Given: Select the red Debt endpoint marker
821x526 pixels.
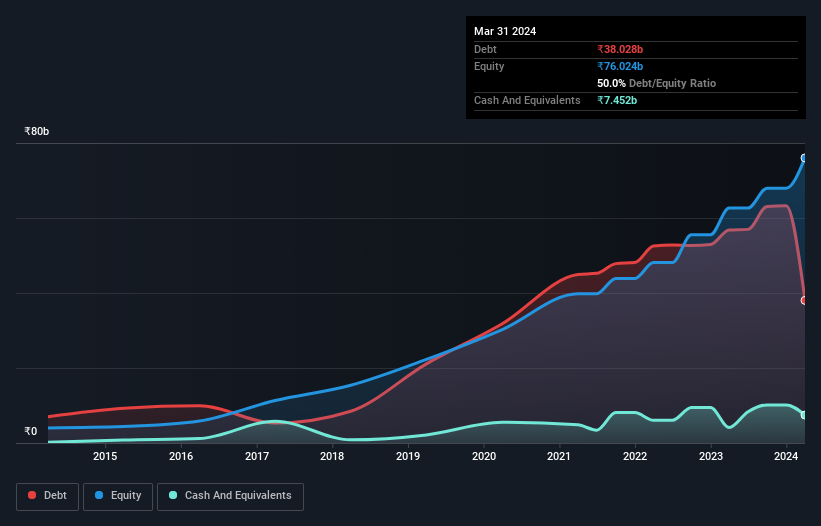Looking at the screenshot, I should [x=804, y=300].
